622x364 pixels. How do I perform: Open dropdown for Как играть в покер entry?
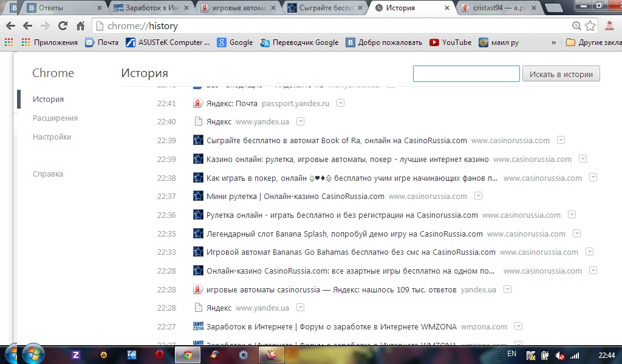pyautogui.click(x=593, y=177)
